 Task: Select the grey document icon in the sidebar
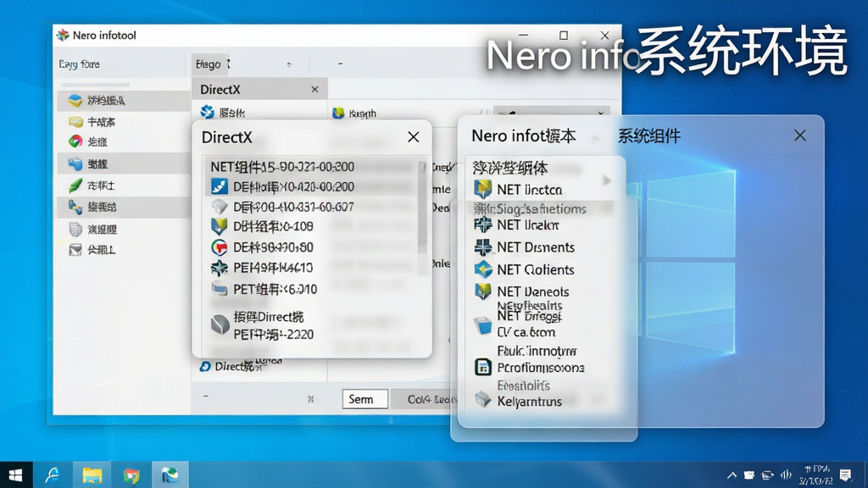75,229
